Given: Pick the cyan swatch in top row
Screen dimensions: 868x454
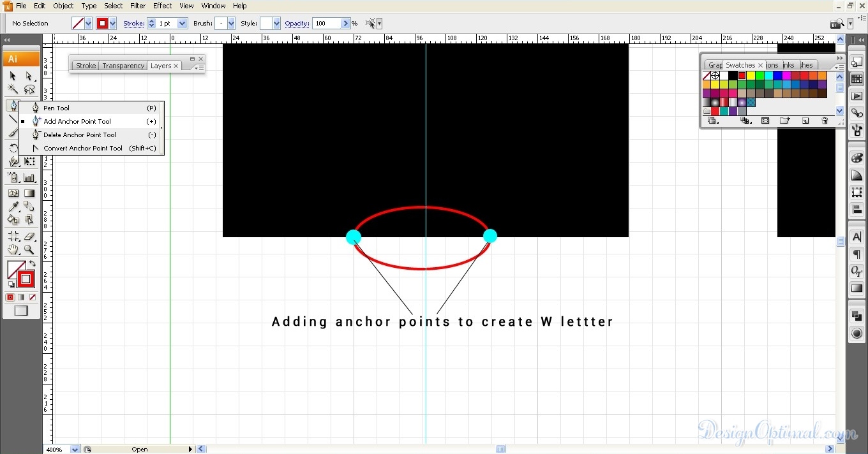Looking at the screenshot, I should (768, 76).
